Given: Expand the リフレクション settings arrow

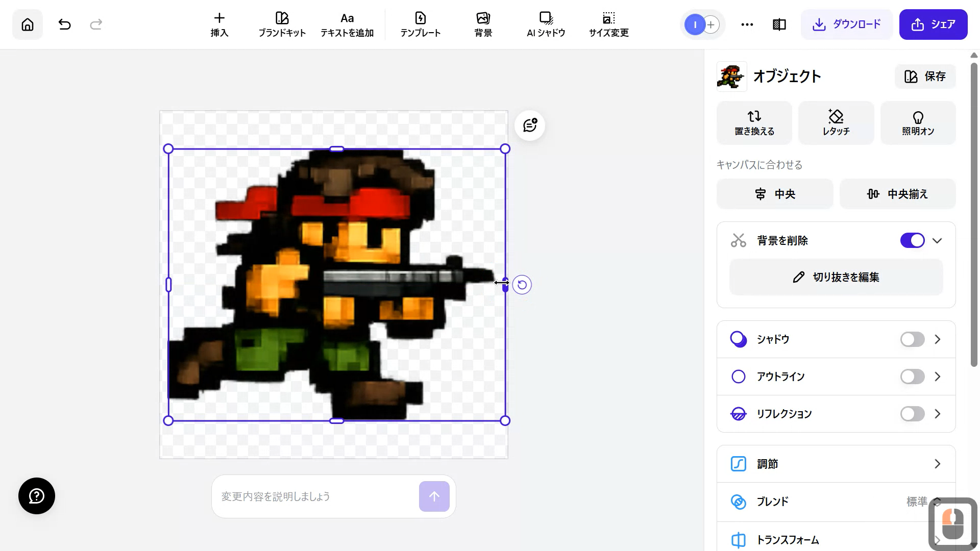Looking at the screenshot, I should click(x=937, y=414).
